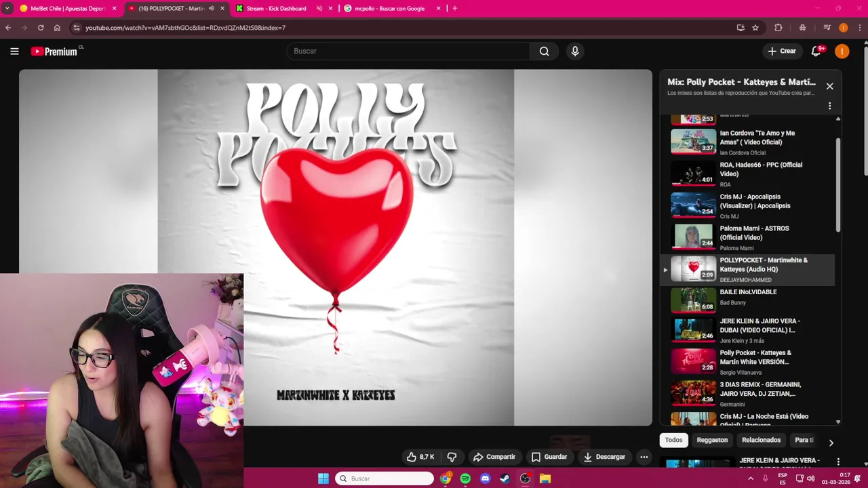Start voice search with microphone icon
Viewport: 868px width, 488px height.
pos(575,51)
